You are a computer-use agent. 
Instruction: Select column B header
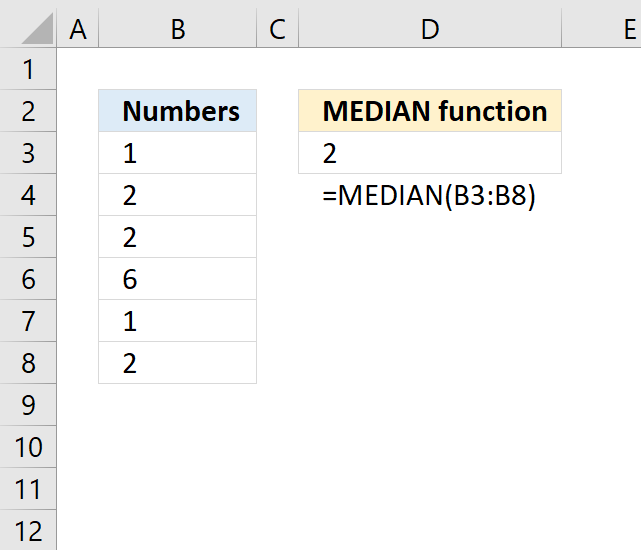point(177,29)
